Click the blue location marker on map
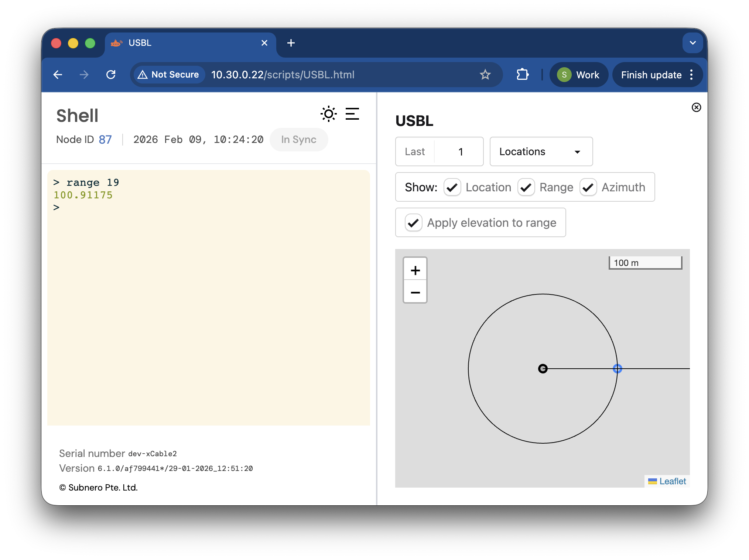This screenshot has width=749, height=560. 617,369
